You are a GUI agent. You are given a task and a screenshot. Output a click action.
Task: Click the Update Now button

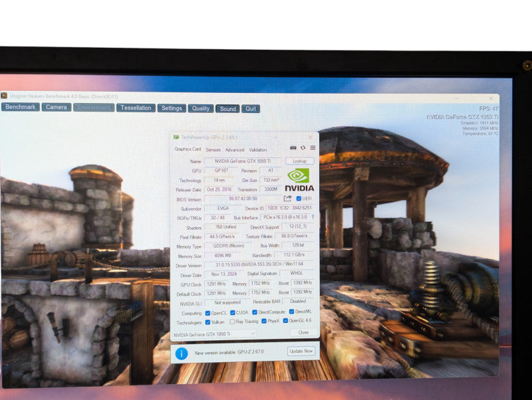click(301, 351)
